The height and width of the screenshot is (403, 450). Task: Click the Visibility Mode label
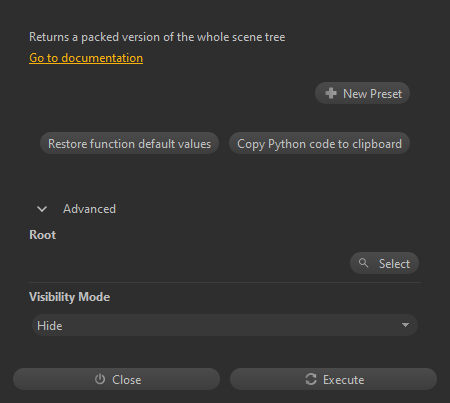point(69,297)
